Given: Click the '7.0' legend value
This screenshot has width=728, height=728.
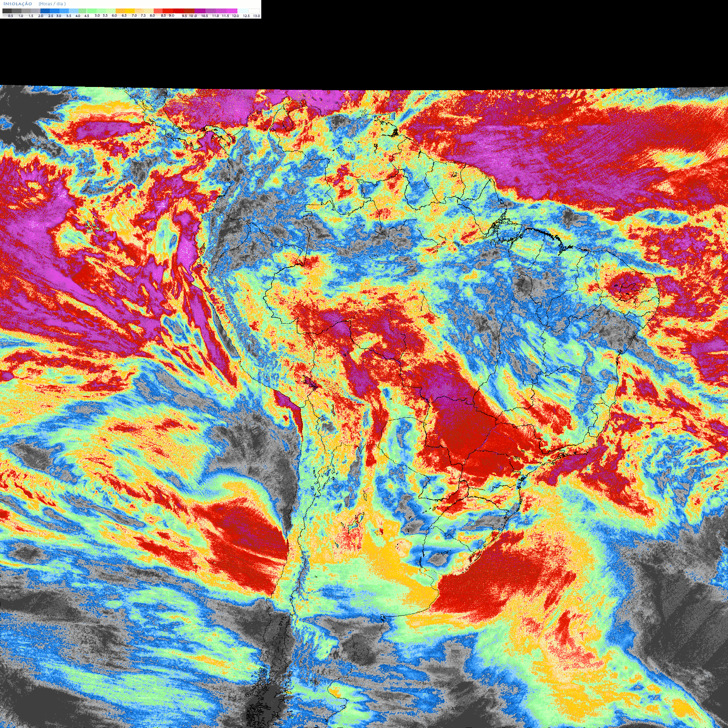Looking at the screenshot, I should coord(134,15).
